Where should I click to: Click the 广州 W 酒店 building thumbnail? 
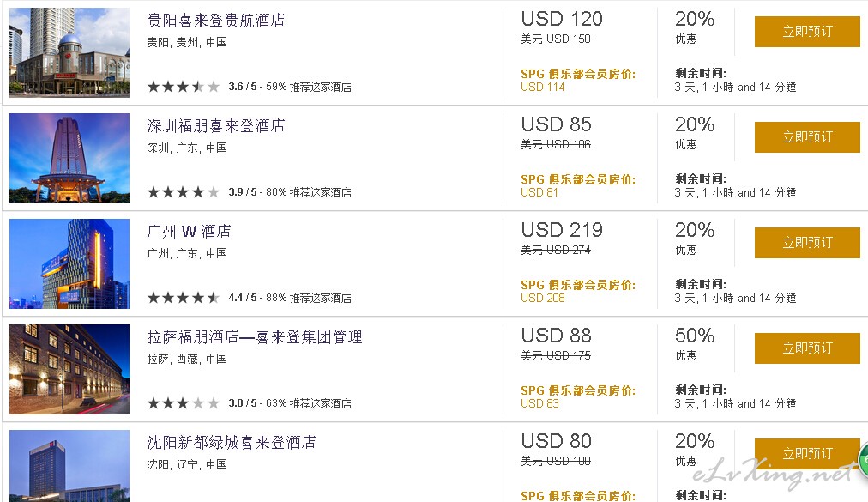[x=69, y=263]
